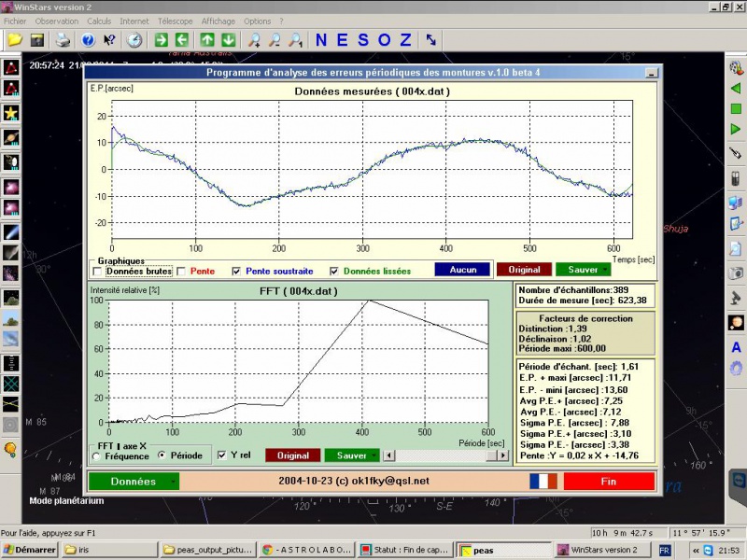Click the blue letter A sidebar icon
The height and width of the screenshot is (560, 747).
(x=736, y=347)
